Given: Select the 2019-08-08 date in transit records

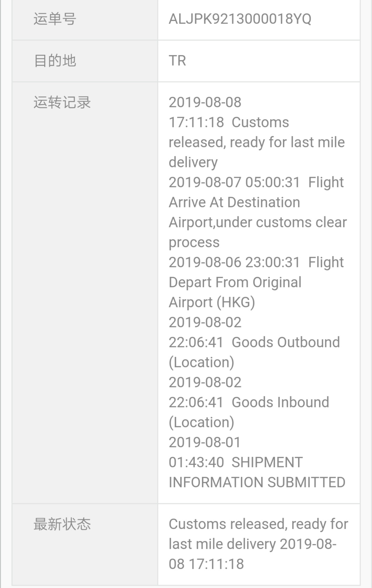Looking at the screenshot, I should tap(205, 102).
